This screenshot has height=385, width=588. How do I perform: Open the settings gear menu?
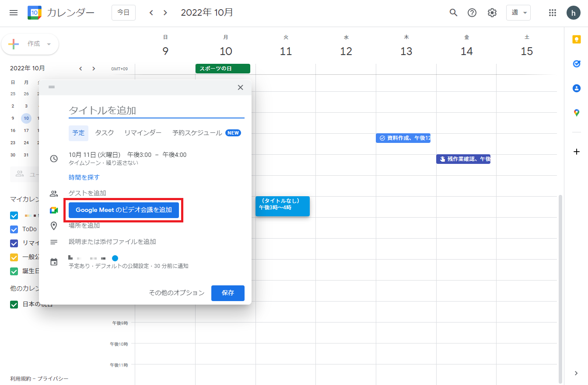[x=492, y=13]
